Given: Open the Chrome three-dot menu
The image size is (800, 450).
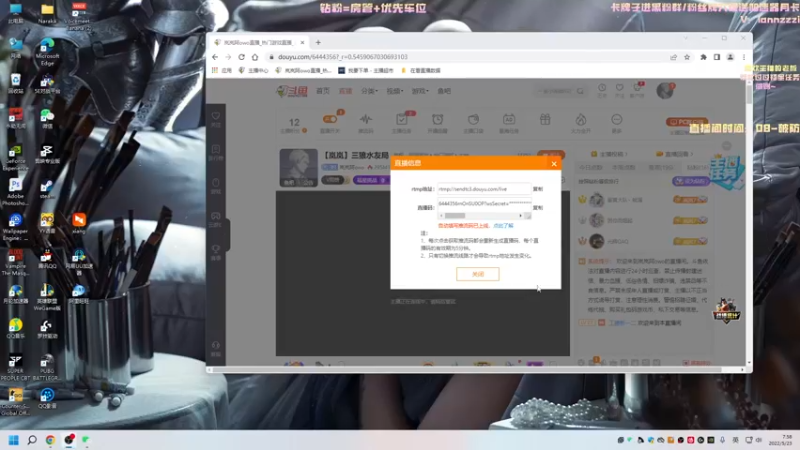Looking at the screenshot, I should (x=743, y=57).
